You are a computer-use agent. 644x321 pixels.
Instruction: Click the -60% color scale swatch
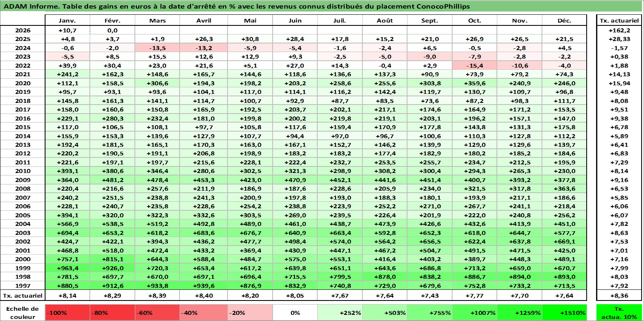pos(157,312)
